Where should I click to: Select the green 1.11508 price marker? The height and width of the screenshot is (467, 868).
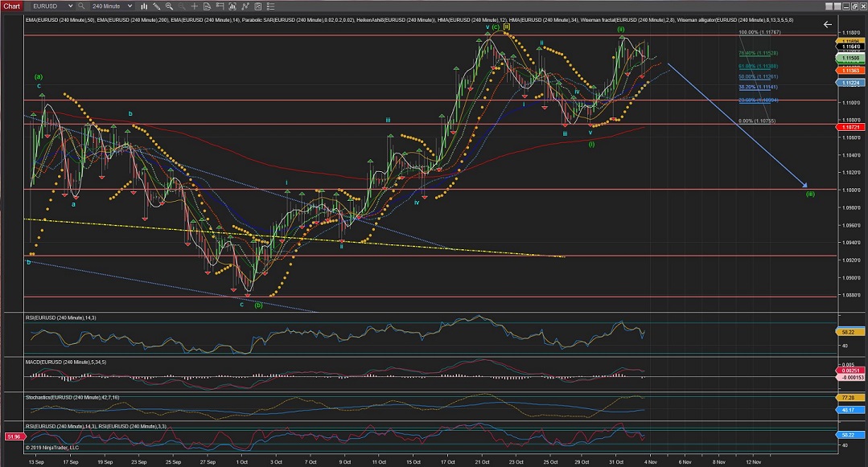pyautogui.click(x=851, y=58)
